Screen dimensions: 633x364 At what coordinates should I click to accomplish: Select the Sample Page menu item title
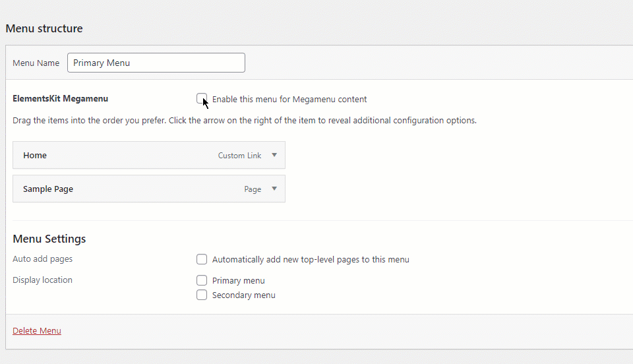coord(48,189)
